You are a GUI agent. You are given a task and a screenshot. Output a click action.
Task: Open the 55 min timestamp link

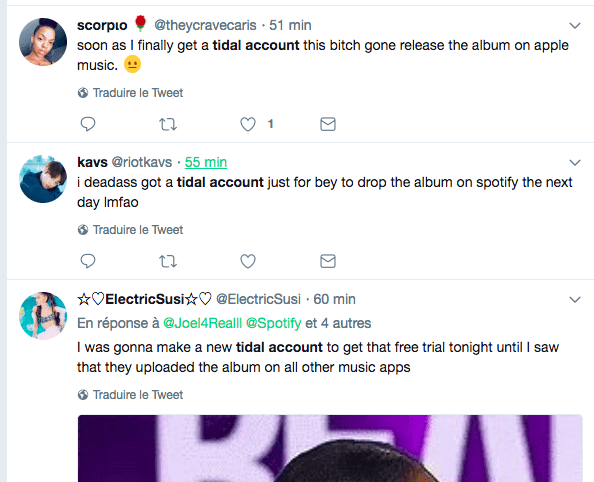tap(206, 162)
